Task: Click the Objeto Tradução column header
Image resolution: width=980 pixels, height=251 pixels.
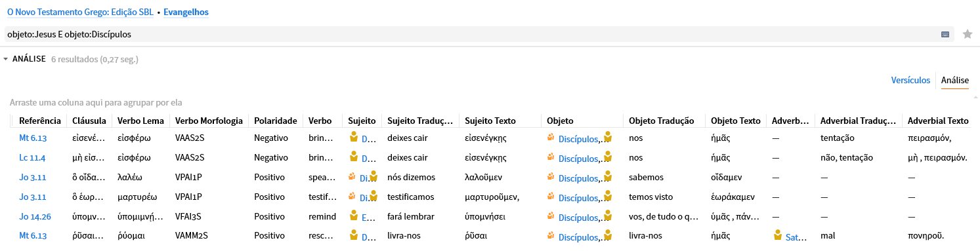Action: 661,121
